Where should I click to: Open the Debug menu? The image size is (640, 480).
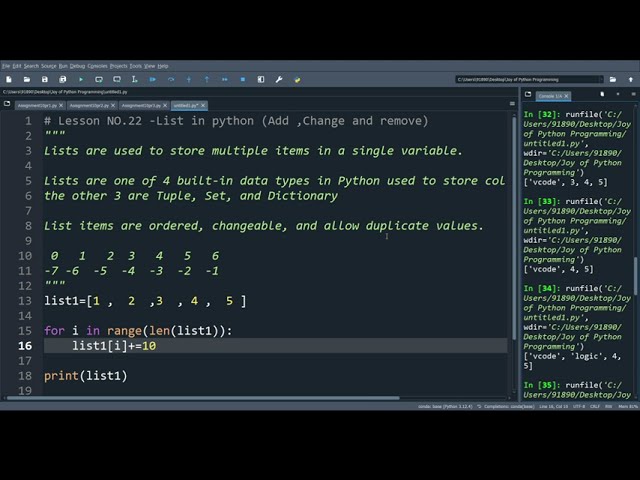click(77, 66)
